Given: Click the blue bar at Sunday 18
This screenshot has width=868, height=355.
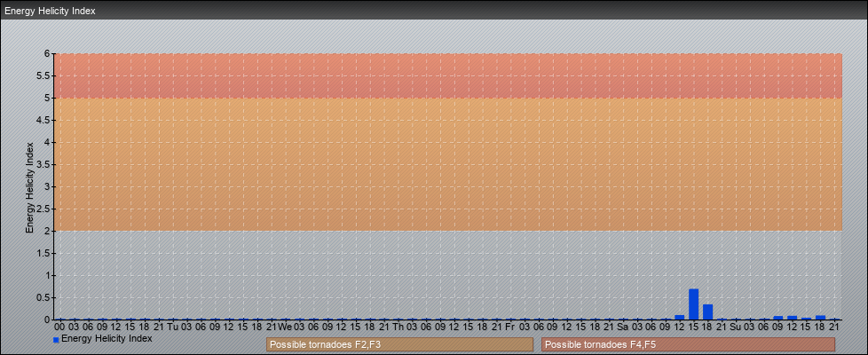Looking at the screenshot, I should coord(820,318).
